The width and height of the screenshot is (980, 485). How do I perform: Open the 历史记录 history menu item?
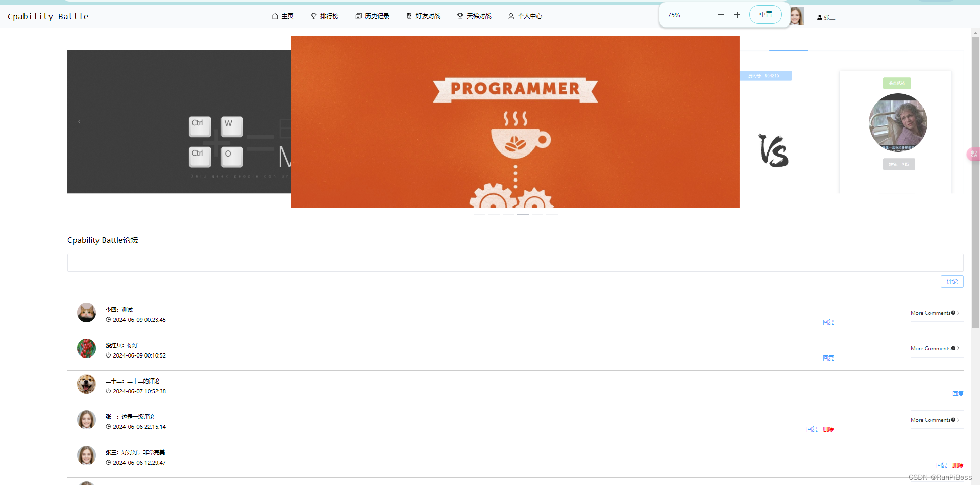(x=373, y=16)
